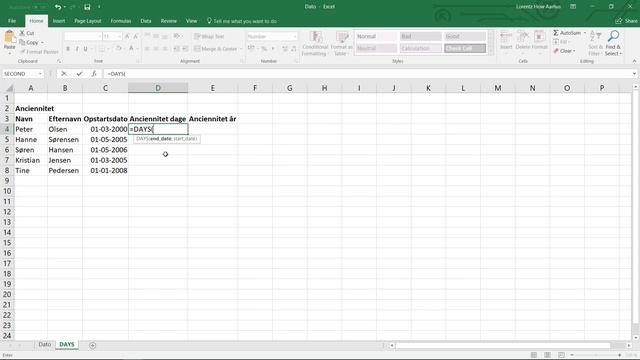Image resolution: width=640 pixels, height=360 pixels.
Task: Select cell C4 containing 01-03-2000
Action: pyautogui.click(x=105, y=129)
